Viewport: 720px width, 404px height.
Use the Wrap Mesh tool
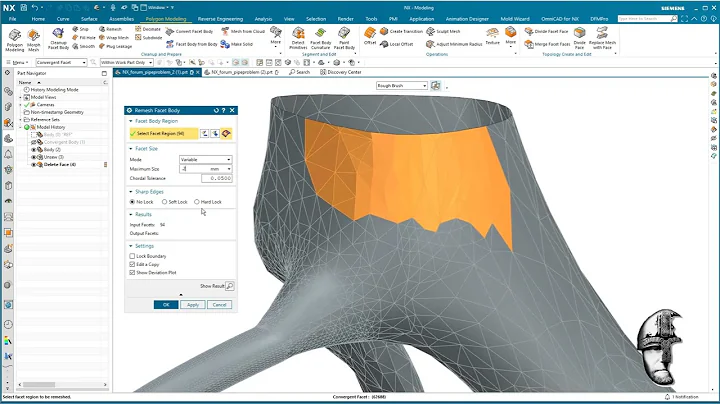[114, 38]
